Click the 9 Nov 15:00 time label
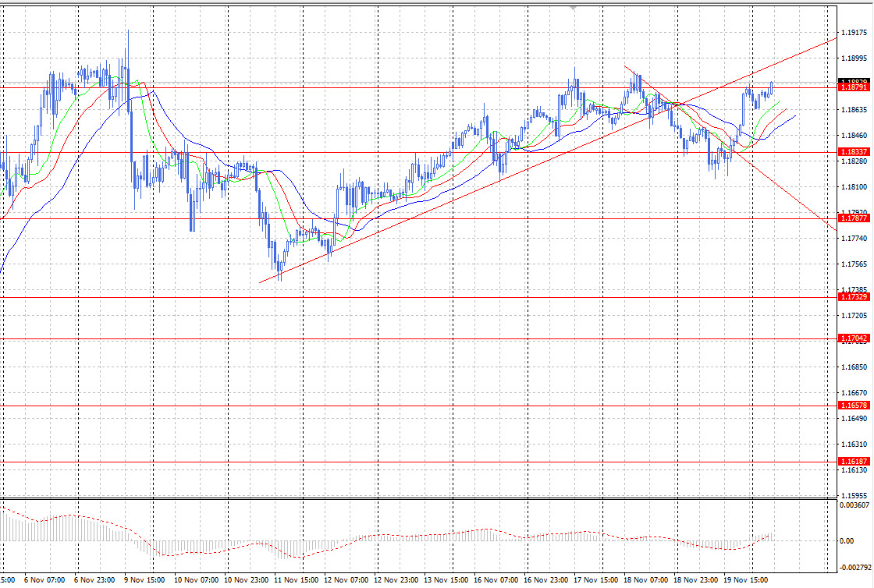This screenshot has height=588, width=874. click(144, 579)
